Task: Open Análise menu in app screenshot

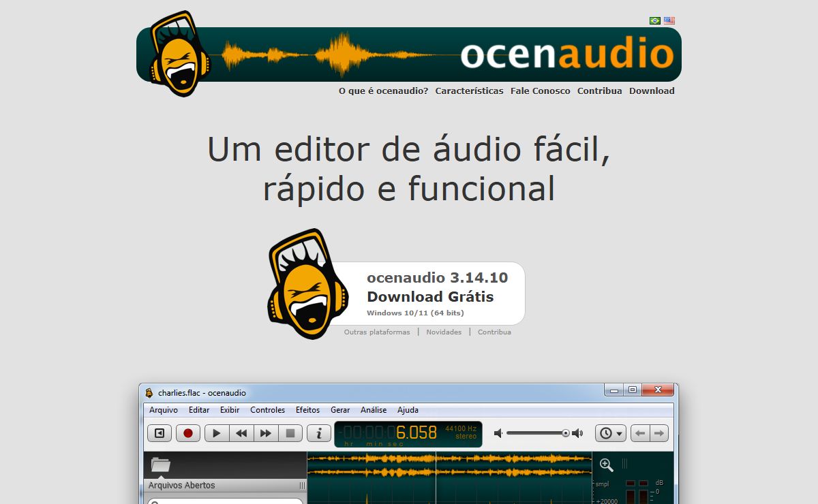Action: [x=374, y=410]
